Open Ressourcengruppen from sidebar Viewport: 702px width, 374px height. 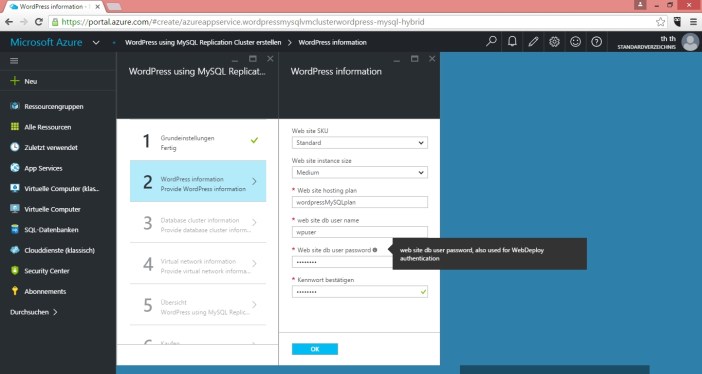(x=54, y=107)
